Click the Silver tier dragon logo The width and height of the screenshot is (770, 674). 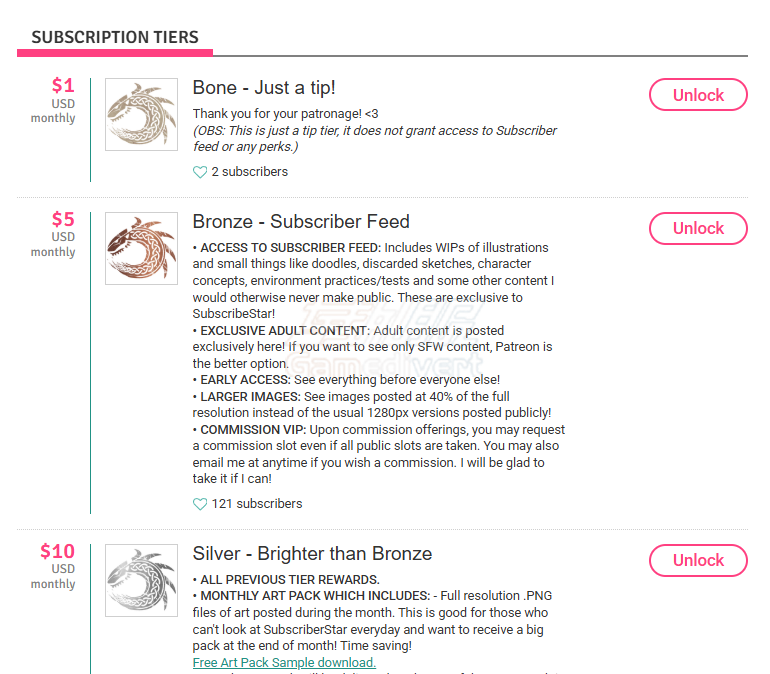click(141, 581)
